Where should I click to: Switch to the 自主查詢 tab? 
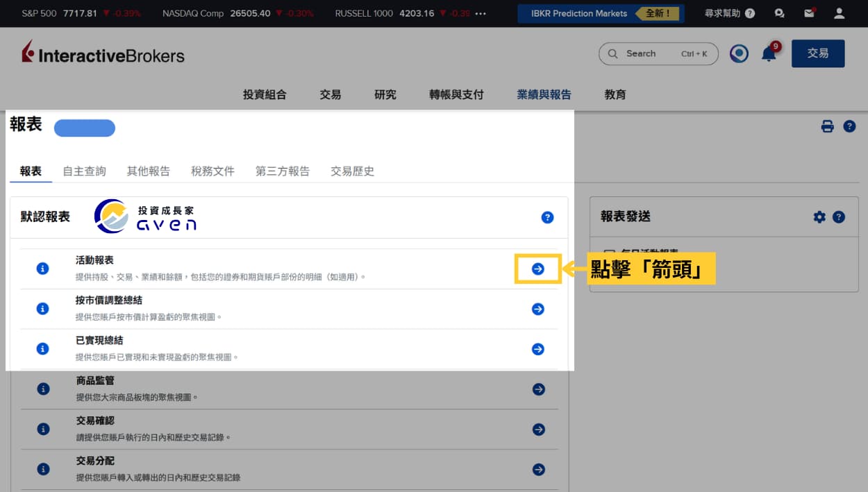84,171
